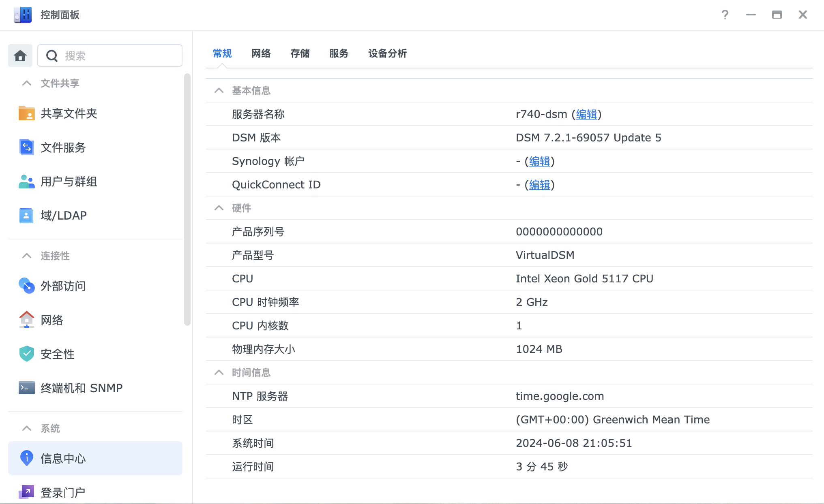Click the serial number 0000000000000

point(559,232)
